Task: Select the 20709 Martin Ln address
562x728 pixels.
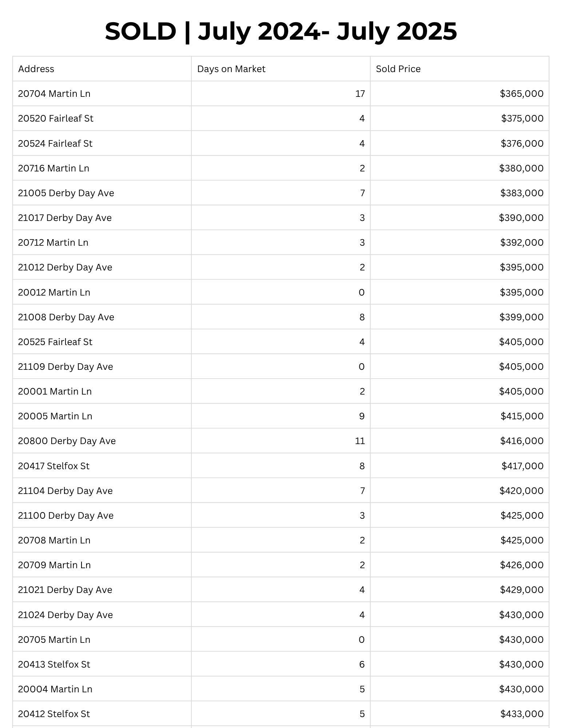Action: click(54, 565)
